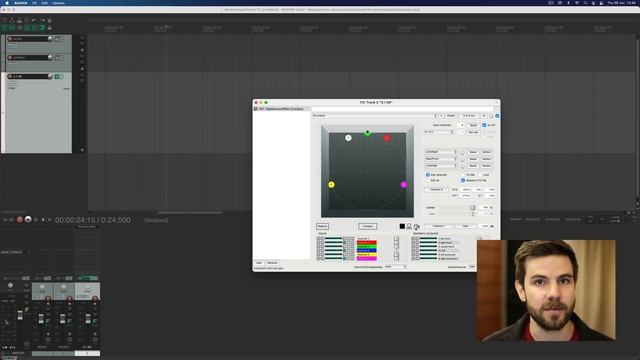Click the magenta puck in the panner
The width and height of the screenshot is (640, 360).
tap(404, 184)
